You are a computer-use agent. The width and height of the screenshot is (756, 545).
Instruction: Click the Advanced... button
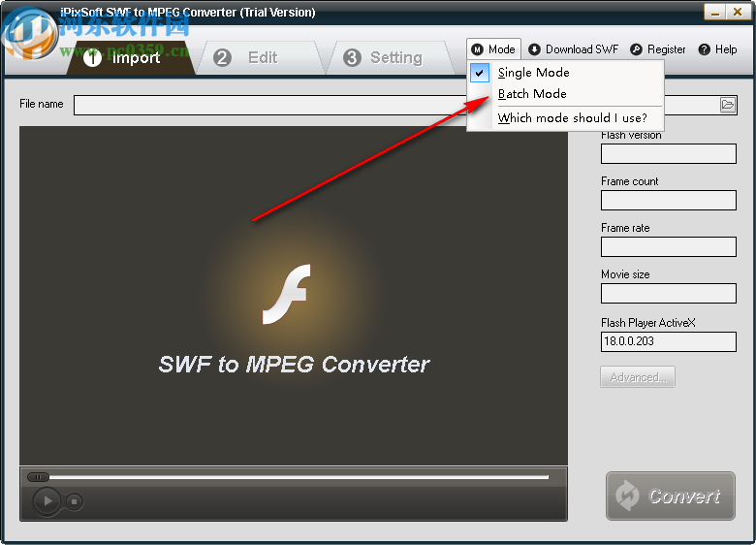[x=638, y=376]
